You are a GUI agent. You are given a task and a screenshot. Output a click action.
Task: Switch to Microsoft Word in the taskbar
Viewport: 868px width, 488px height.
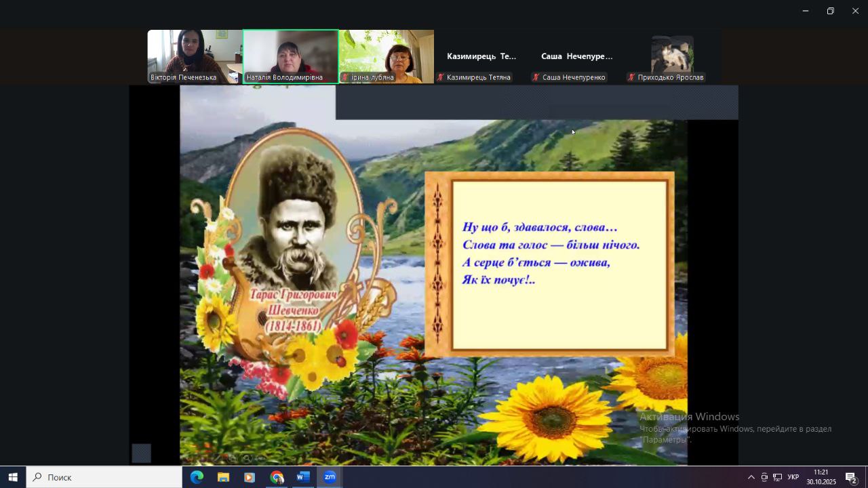tap(303, 477)
